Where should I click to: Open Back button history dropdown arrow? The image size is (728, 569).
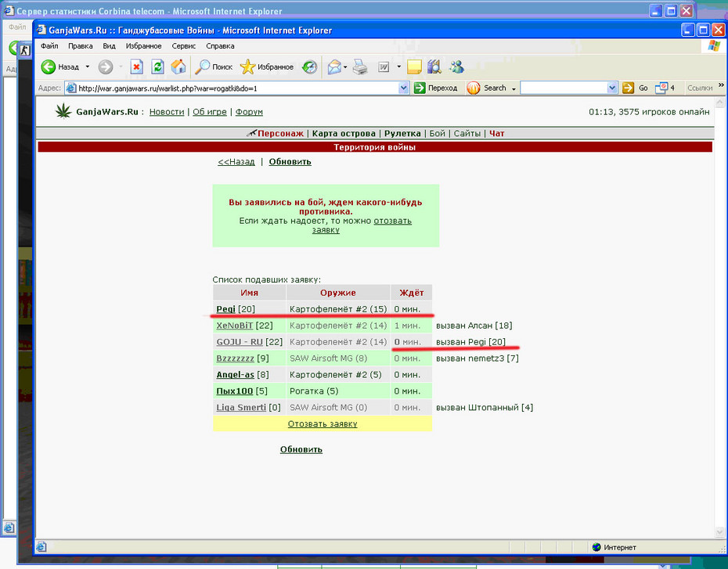click(x=88, y=67)
